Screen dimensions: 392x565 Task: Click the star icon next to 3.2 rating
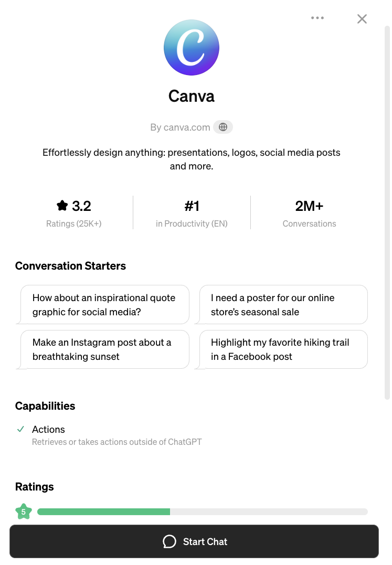pyautogui.click(x=62, y=206)
